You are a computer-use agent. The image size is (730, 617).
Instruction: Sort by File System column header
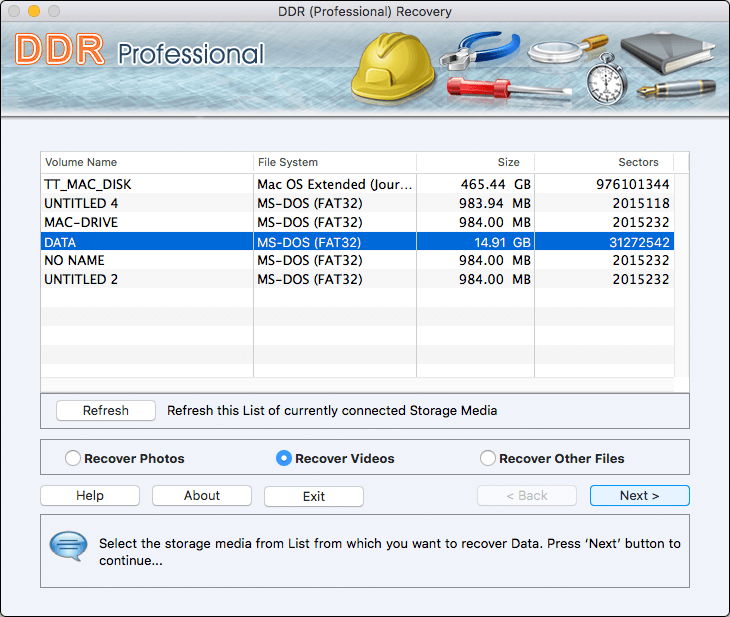[x=335, y=163]
